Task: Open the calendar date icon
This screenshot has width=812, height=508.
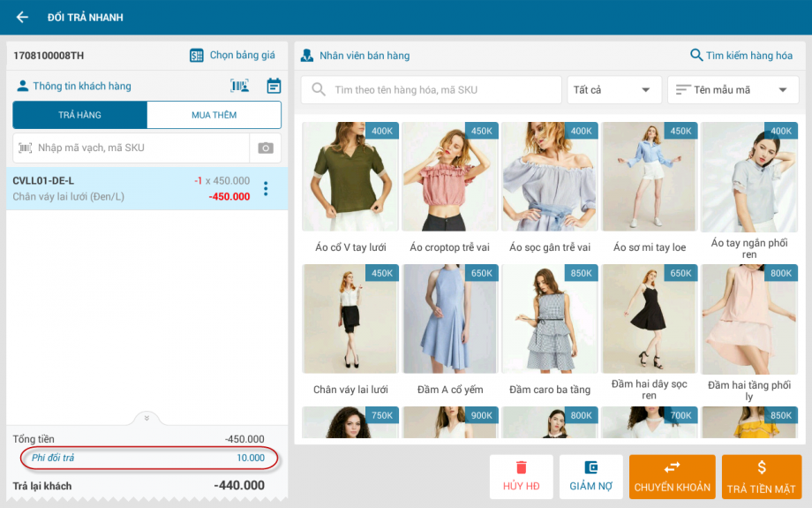Action: pyautogui.click(x=274, y=86)
